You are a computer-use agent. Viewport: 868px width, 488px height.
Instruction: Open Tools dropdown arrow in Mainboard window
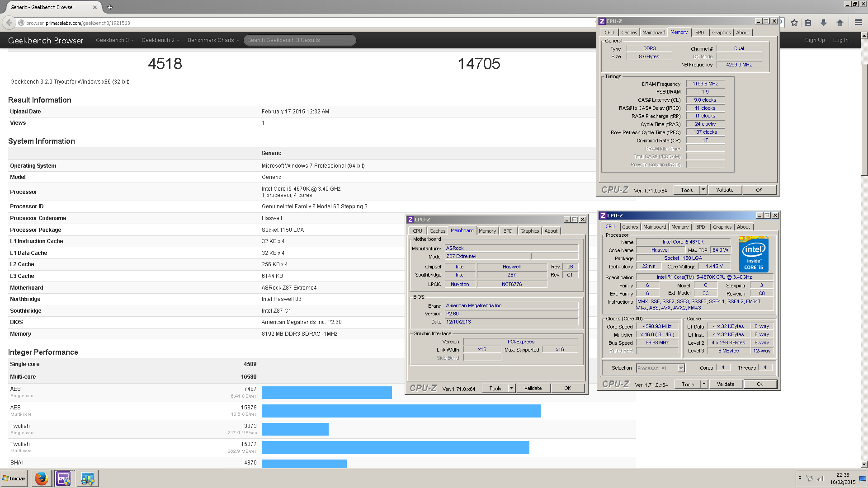(511, 388)
